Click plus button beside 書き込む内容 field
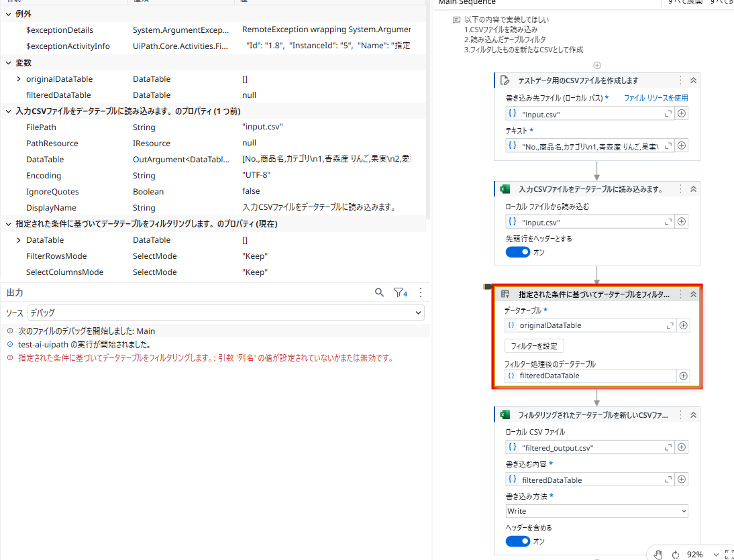 [x=682, y=480]
